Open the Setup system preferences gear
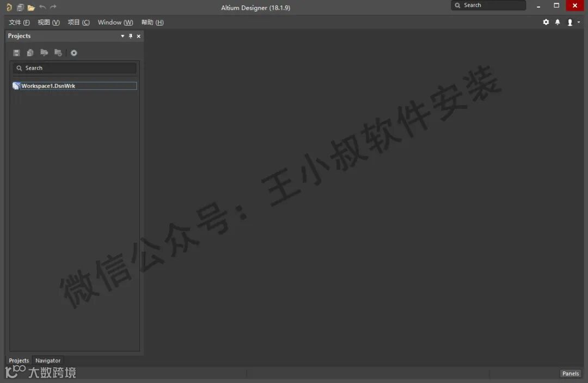The image size is (588, 383). click(546, 22)
